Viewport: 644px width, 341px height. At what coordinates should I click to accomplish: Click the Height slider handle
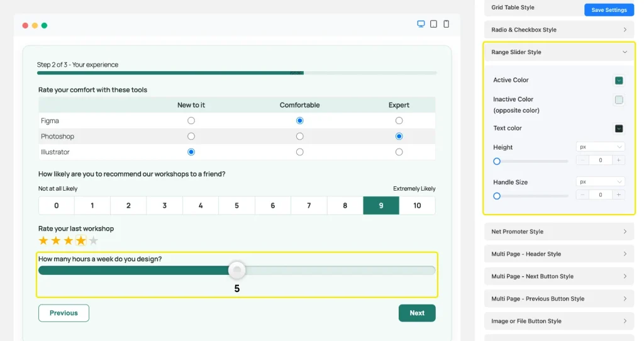[x=497, y=161]
